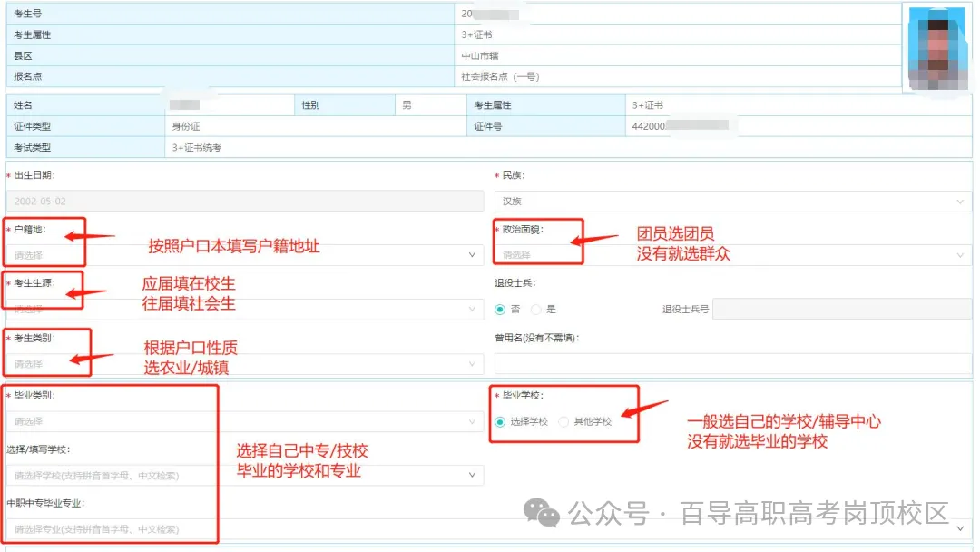Open the 政治面貌 dropdown
The height and width of the screenshot is (552, 980).
(732, 255)
